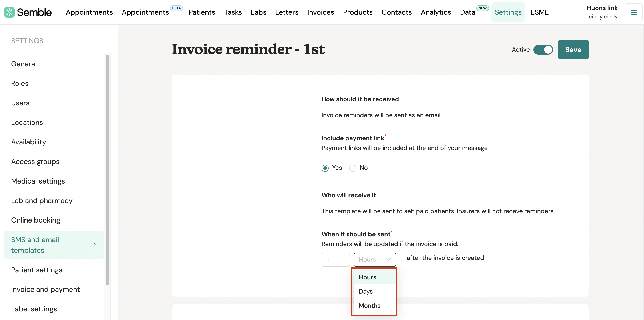Image resolution: width=644 pixels, height=320 pixels.
Task: Open Patient settings in sidebar
Action: point(36,270)
